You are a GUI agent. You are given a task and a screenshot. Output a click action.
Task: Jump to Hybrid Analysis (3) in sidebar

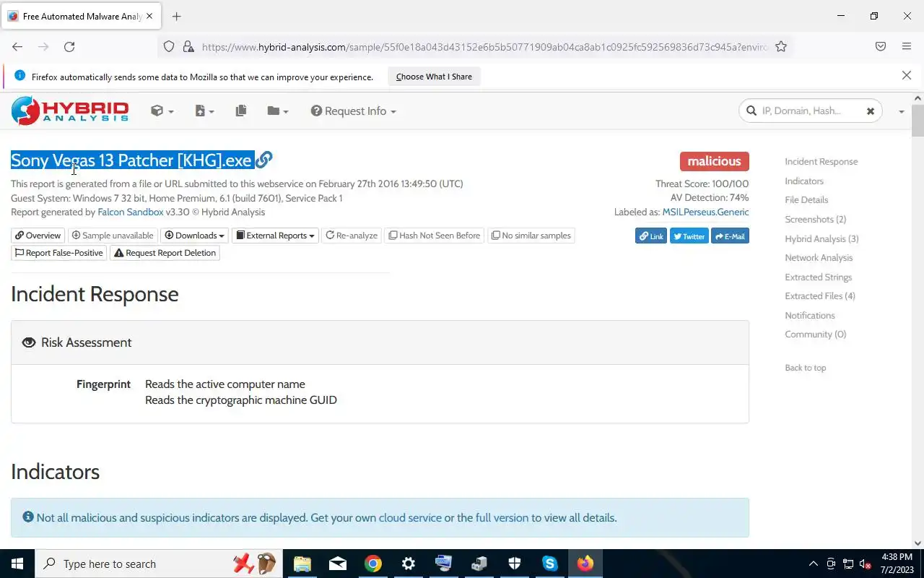coord(821,239)
